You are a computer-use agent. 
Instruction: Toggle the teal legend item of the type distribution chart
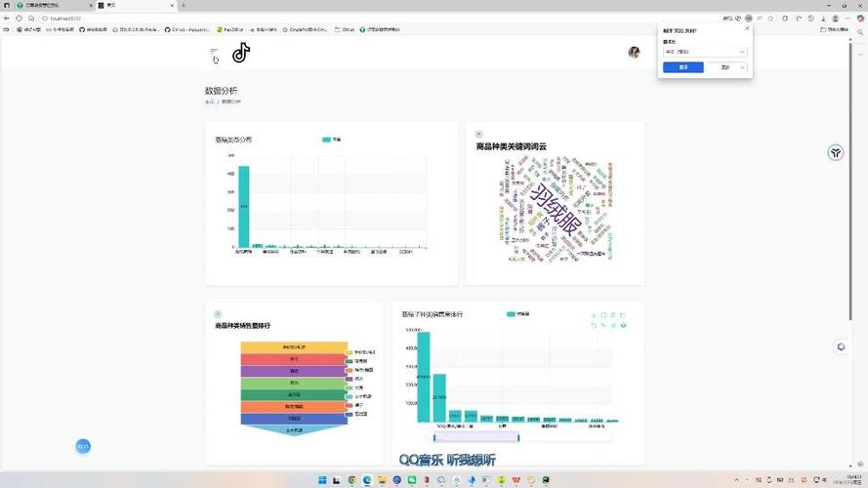(332, 140)
